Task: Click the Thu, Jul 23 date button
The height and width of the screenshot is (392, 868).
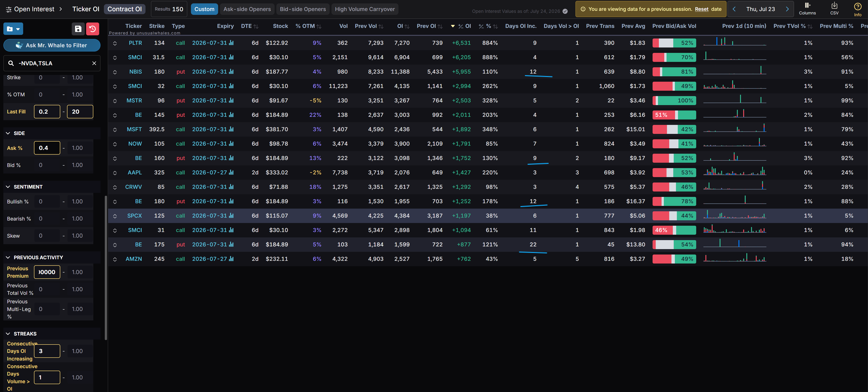Action: click(761, 9)
